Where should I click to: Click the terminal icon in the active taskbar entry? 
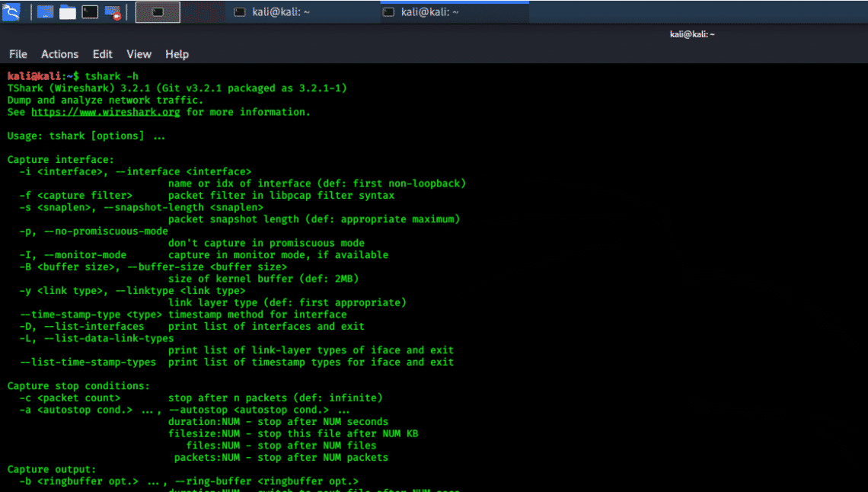tap(389, 12)
